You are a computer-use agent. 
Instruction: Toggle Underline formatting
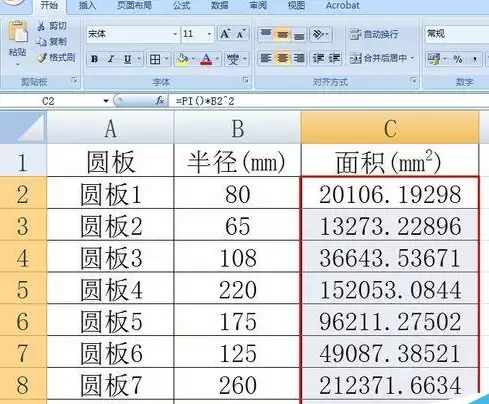[127, 59]
